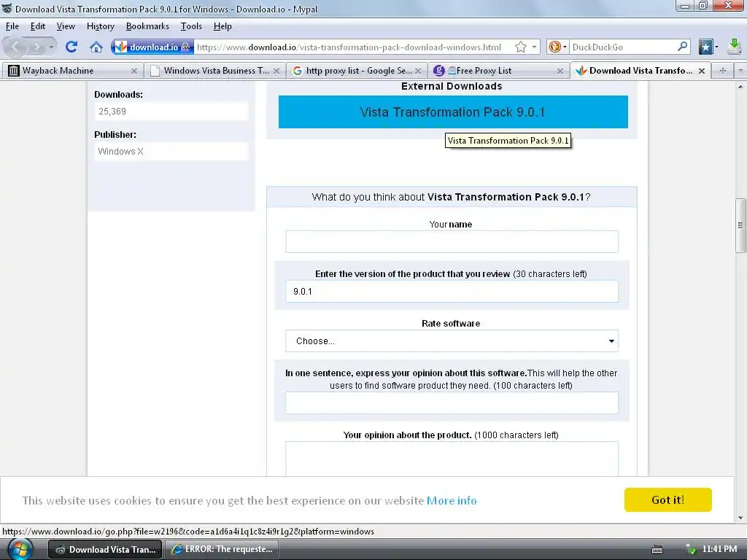Open a new tab with plus button
The height and width of the screenshot is (560, 747).
click(x=723, y=71)
